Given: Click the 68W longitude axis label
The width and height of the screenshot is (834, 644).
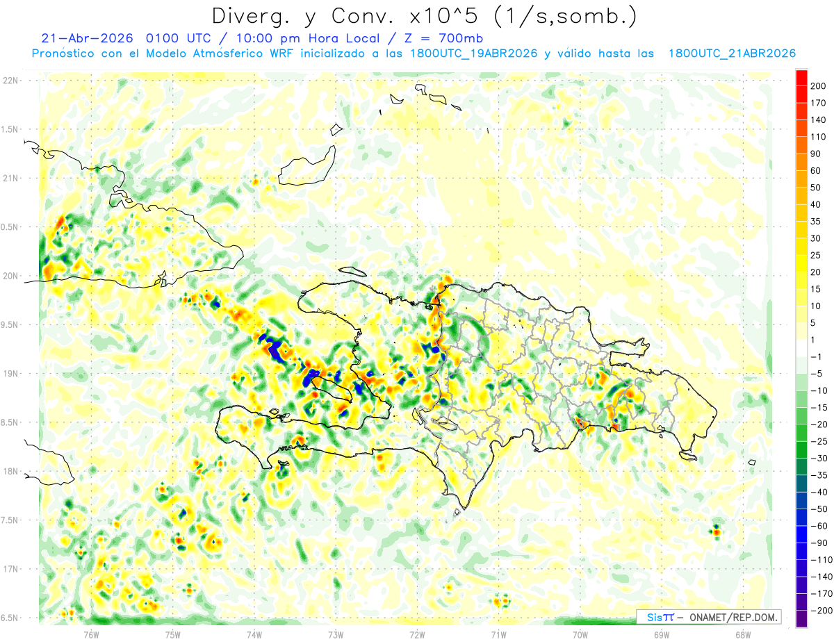Looking at the screenshot, I should 742,634.
